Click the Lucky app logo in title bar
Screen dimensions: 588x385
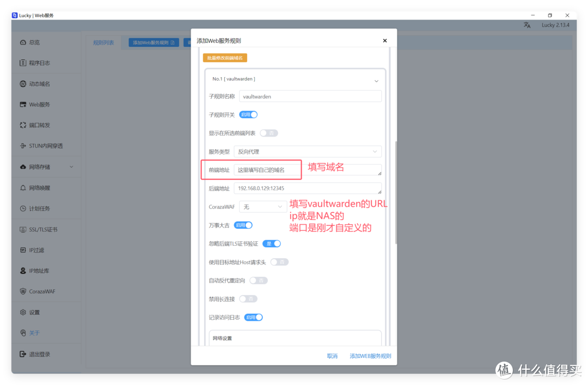pos(15,15)
